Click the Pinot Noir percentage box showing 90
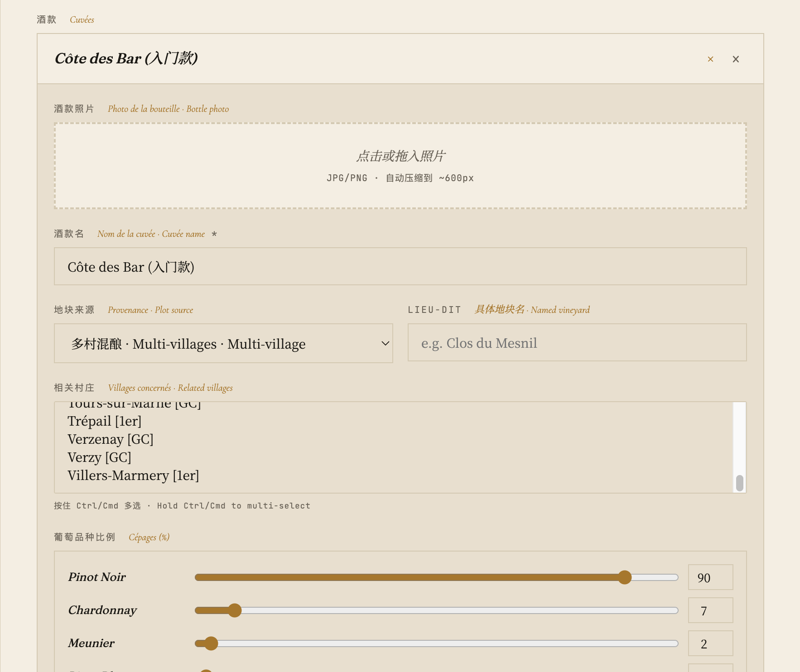800x672 pixels. coord(710,577)
